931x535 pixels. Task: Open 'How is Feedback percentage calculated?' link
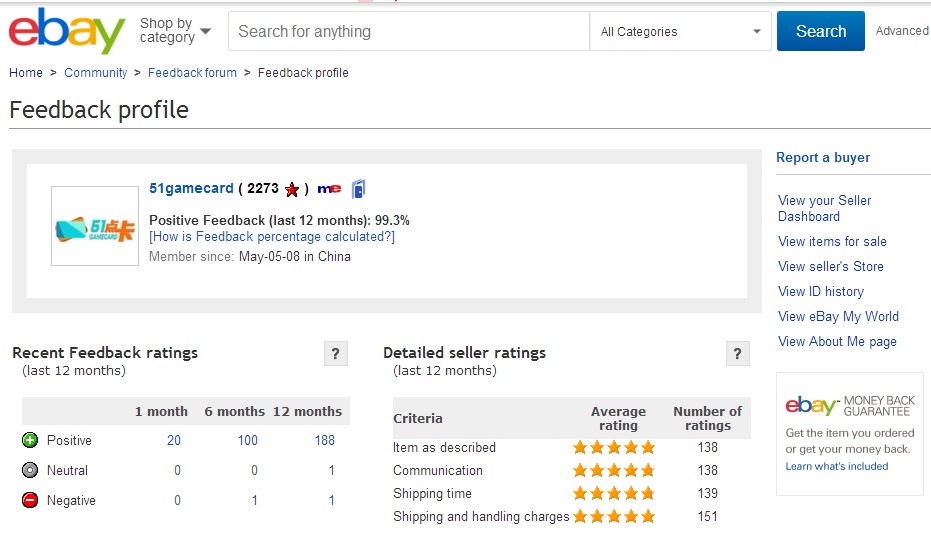pyautogui.click(x=272, y=237)
